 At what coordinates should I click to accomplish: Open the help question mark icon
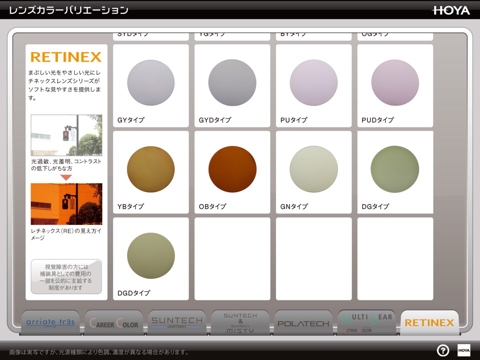tap(443, 350)
